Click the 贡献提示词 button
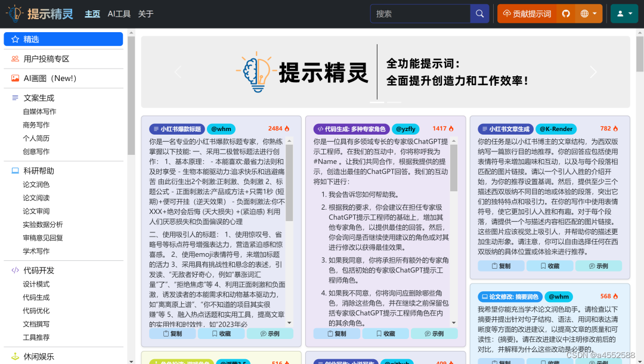Viewport: 644px width, 364px height. 527,14
